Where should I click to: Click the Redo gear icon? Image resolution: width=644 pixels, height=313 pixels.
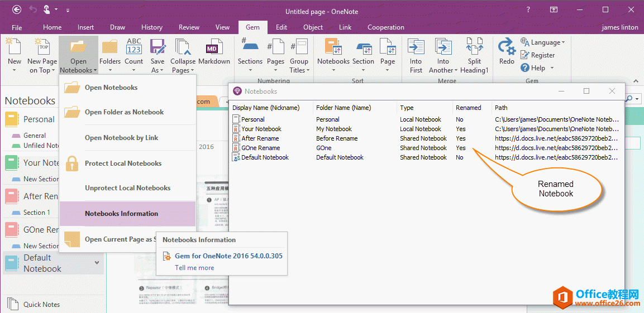click(x=507, y=46)
